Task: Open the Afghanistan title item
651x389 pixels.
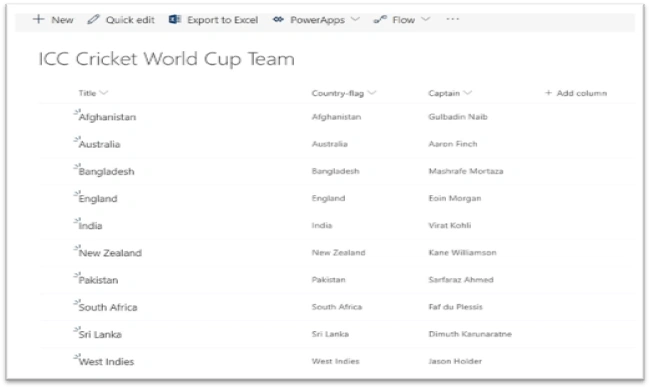Action: [x=107, y=117]
